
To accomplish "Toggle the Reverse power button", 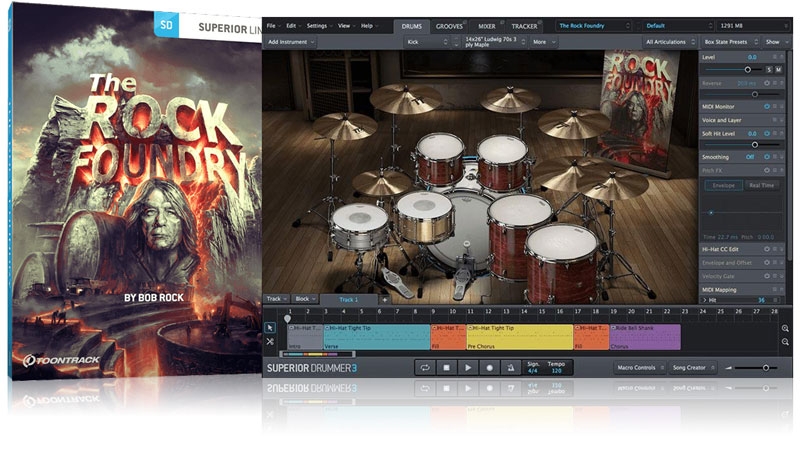I will tap(766, 83).
